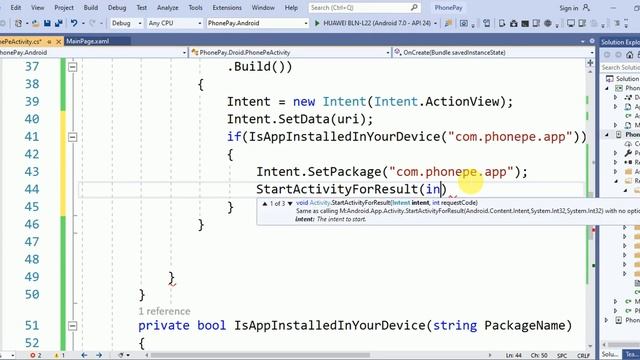Click the Team Explorer bottom tab

click(x=631, y=354)
